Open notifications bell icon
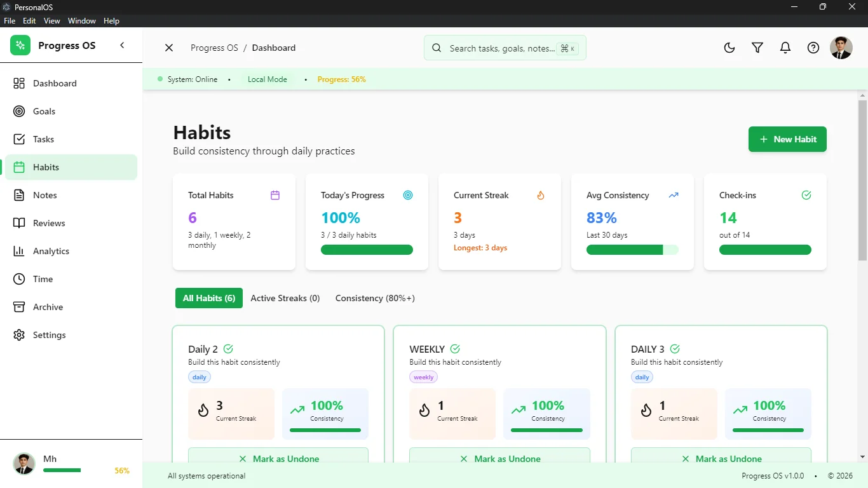 pyautogui.click(x=785, y=48)
